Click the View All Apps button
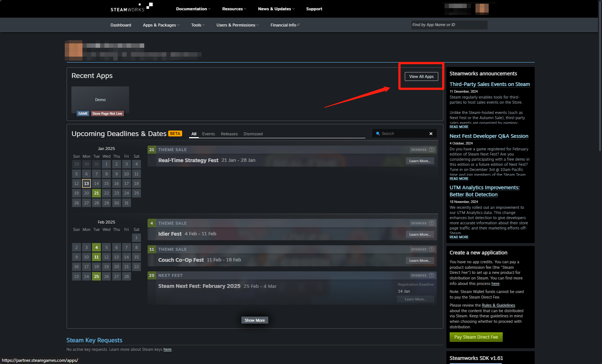Viewport: 602px width, 364px height. pos(421,76)
